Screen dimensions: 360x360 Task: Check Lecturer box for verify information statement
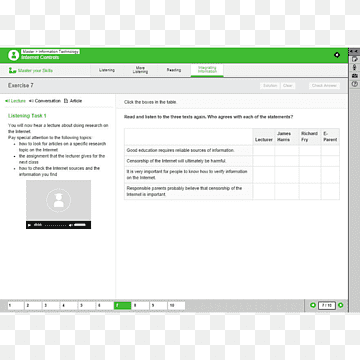click(x=264, y=175)
